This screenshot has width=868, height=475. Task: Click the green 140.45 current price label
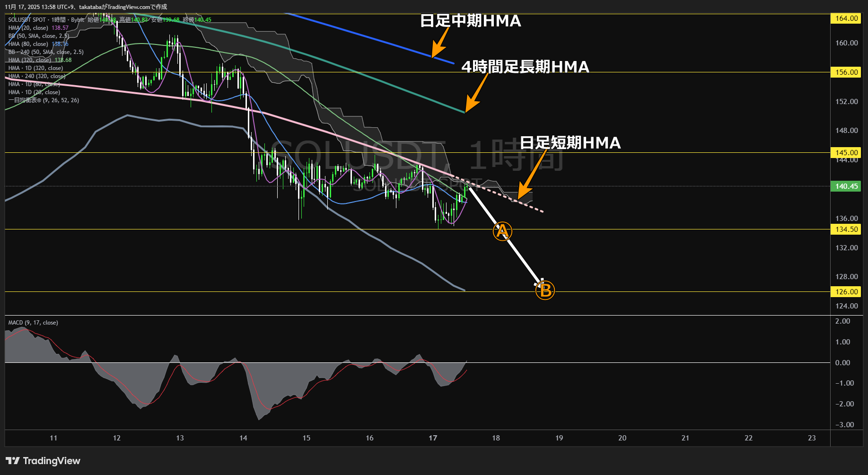click(846, 186)
